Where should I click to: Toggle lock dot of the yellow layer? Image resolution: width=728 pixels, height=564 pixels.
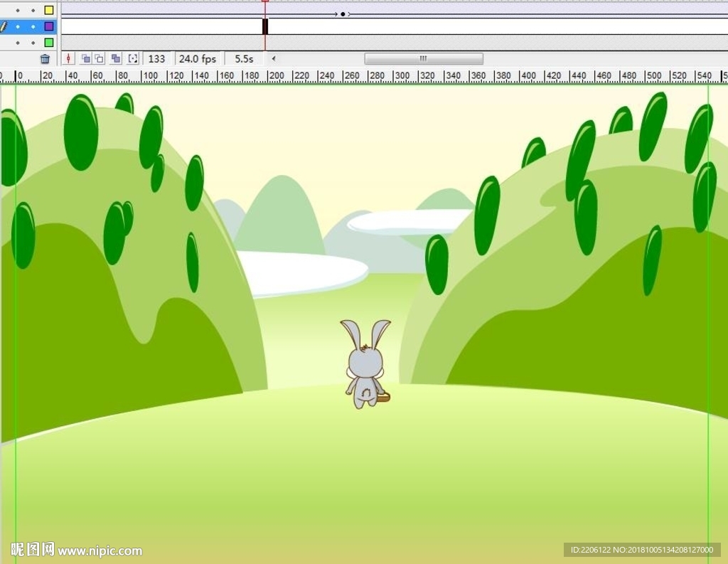coord(33,11)
